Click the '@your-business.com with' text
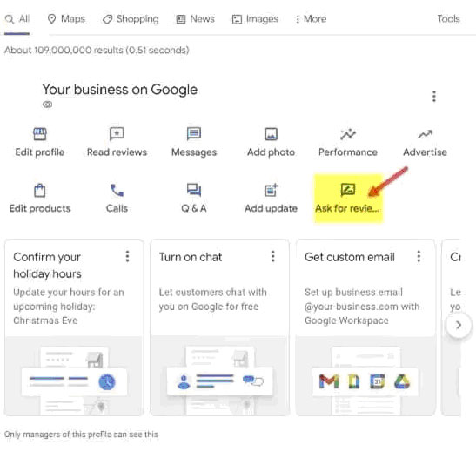The height and width of the screenshot is (452, 476). 362,307
